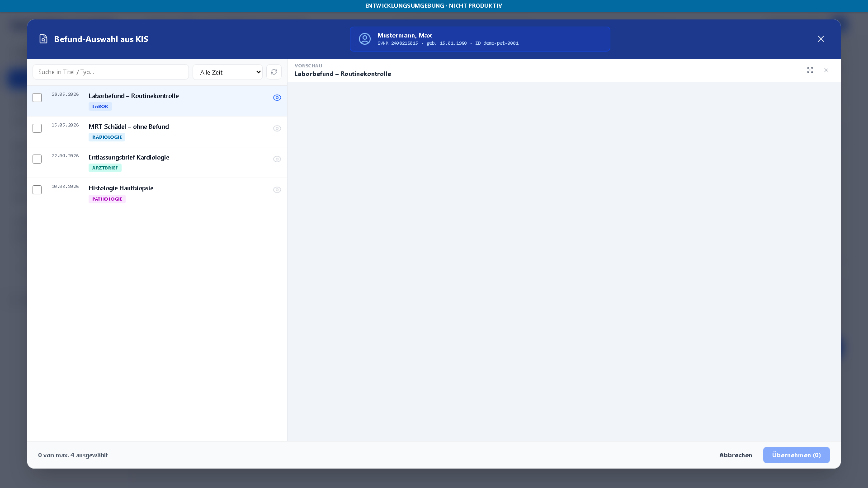This screenshot has height=488, width=868.
Task: Check the Laborbefund – Routinekontrolle checkbox
Action: (x=37, y=98)
